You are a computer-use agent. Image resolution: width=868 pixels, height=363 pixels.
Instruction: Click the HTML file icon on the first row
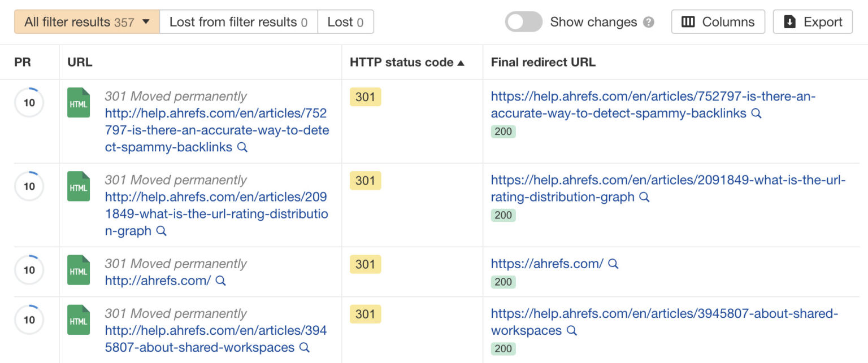pyautogui.click(x=78, y=103)
